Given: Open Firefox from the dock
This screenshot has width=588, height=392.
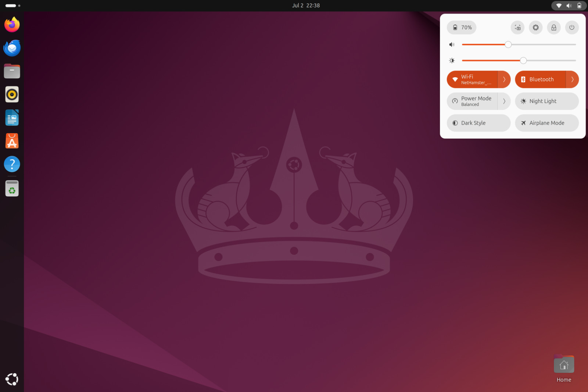Looking at the screenshot, I should tap(12, 25).
